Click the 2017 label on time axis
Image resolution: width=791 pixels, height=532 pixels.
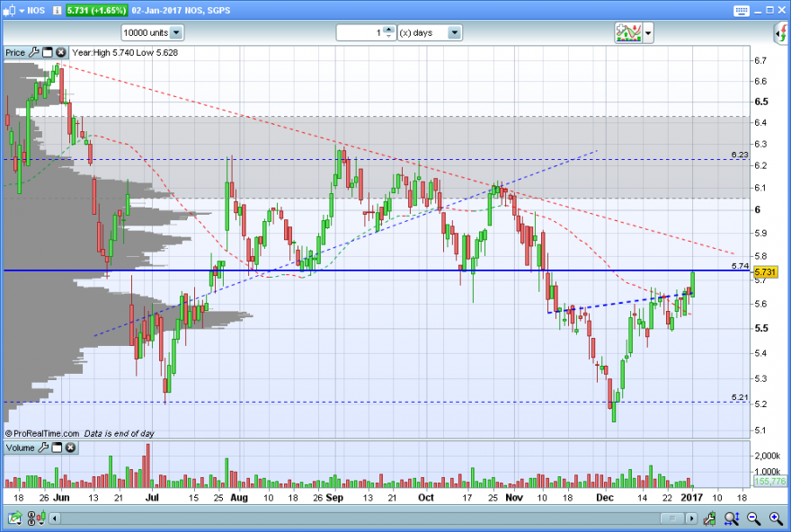[691, 498]
